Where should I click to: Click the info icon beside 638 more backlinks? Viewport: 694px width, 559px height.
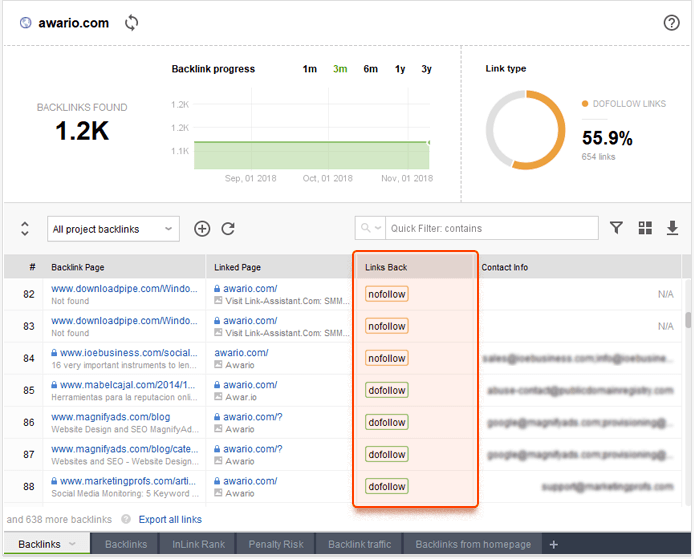pyautogui.click(x=126, y=519)
